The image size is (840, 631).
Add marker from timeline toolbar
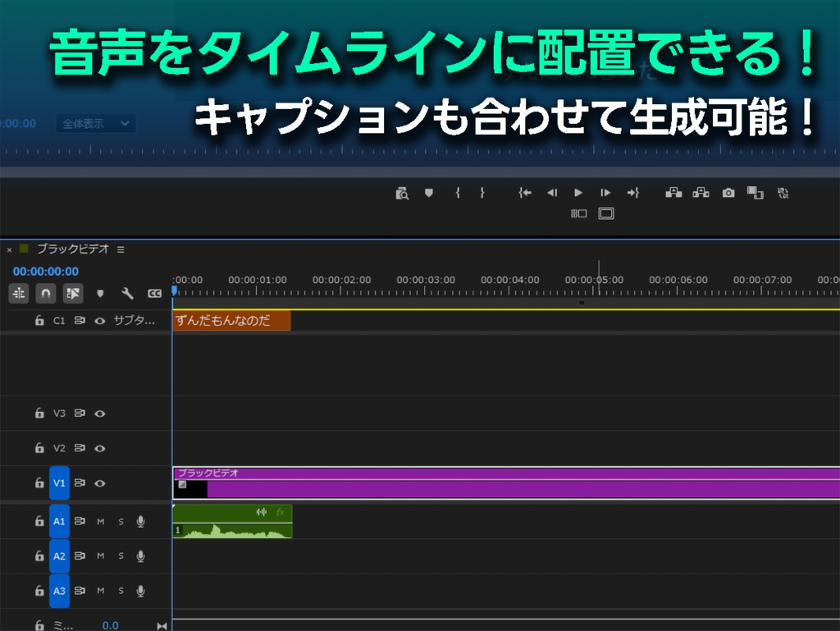click(100, 294)
